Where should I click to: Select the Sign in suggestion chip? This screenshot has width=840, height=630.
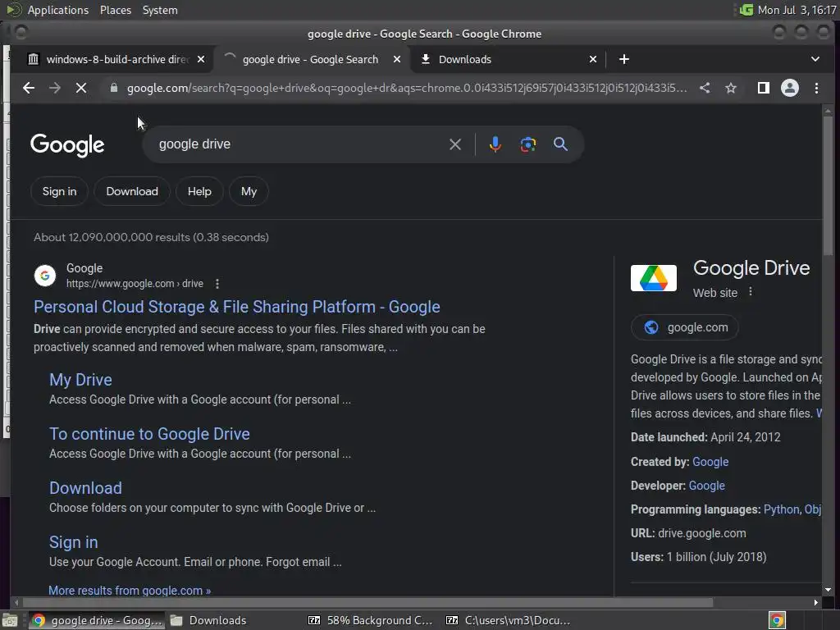[59, 191]
